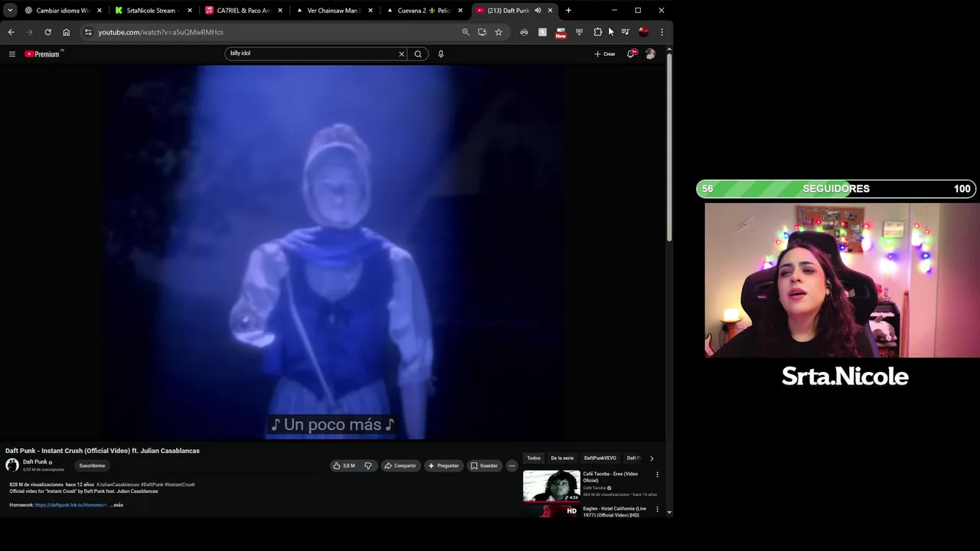Click the Suscribirme button
980x551 pixels.
point(92,465)
